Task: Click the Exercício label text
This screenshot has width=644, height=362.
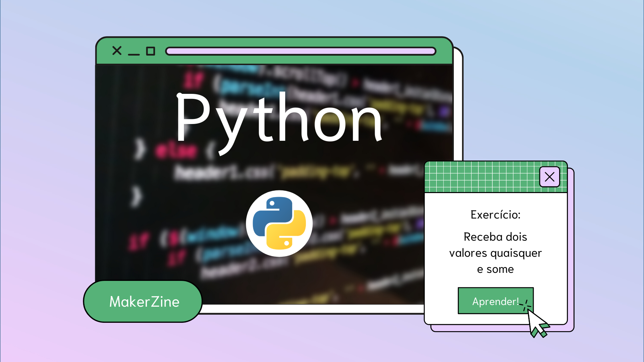Action: [495, 214]
